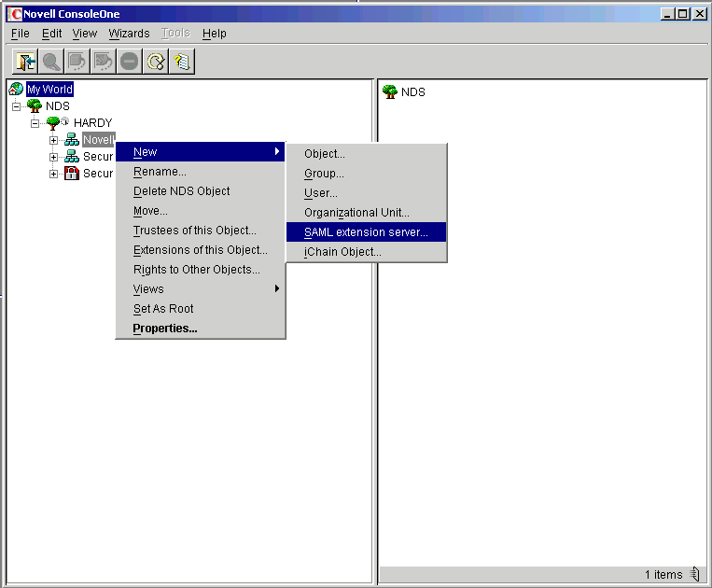The width and height of the screenshot is (712, 588).
Task: Expand the Novell container node
Action: tap(53, 140)
